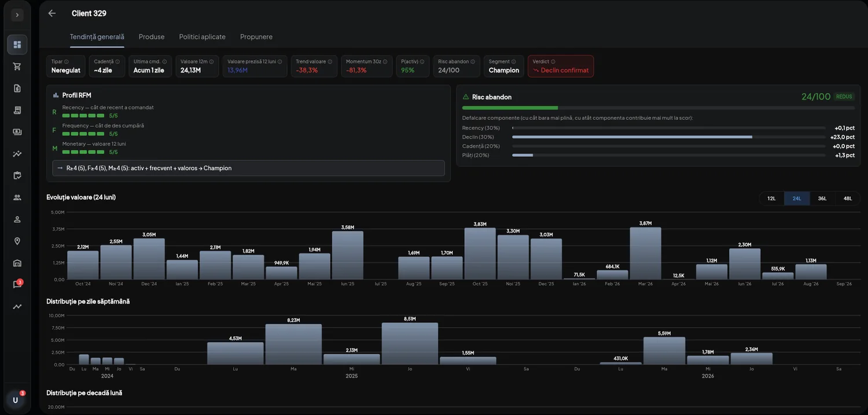Screen dimensions: 868x415
Task: Select the 12L period toggle
Action: (x=771, y=199)
